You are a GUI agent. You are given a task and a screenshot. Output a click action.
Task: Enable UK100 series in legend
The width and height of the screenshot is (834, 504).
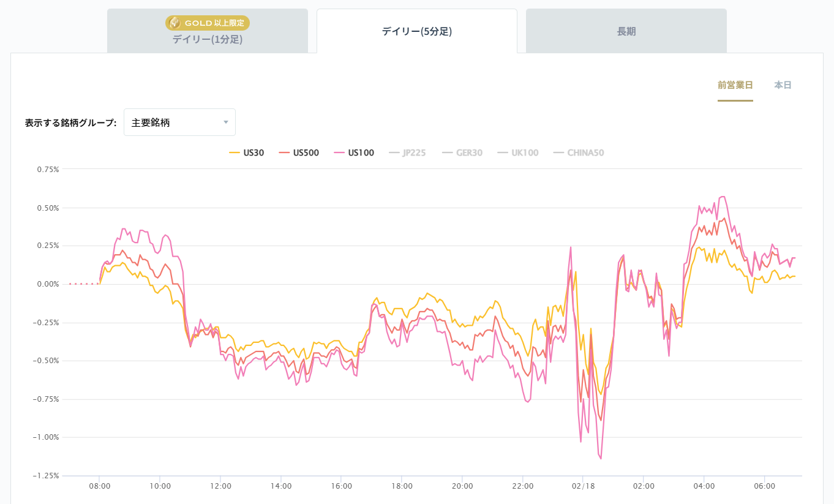(x=518, y=153)
